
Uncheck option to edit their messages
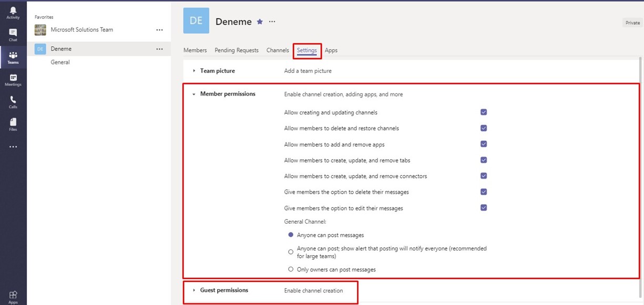pyautogui.click(x=484, y=208)
